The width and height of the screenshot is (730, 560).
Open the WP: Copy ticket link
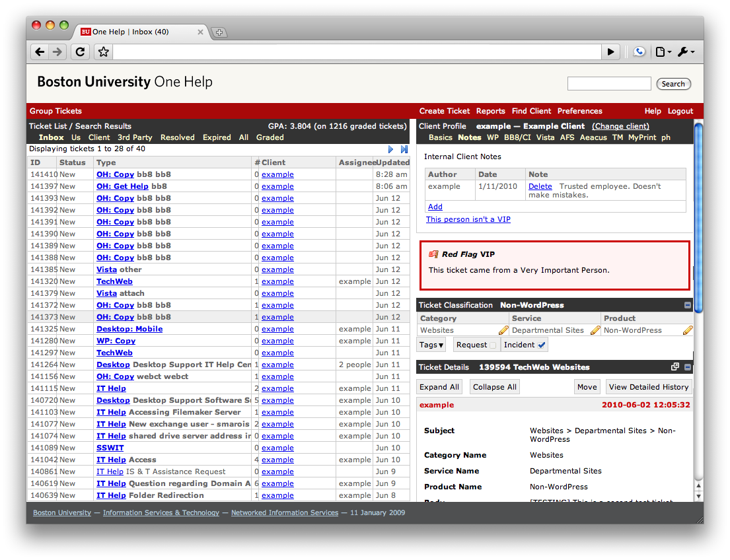tap(116, 341)
